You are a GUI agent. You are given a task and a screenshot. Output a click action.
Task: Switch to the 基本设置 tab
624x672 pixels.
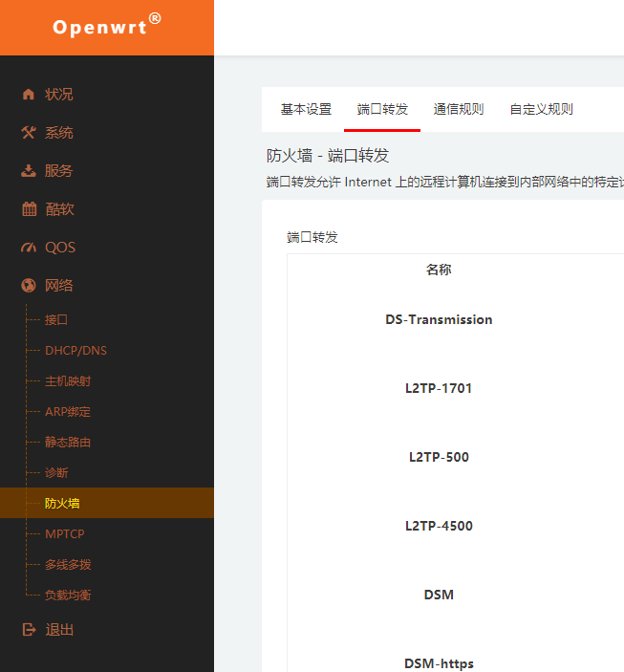point(306,109)
